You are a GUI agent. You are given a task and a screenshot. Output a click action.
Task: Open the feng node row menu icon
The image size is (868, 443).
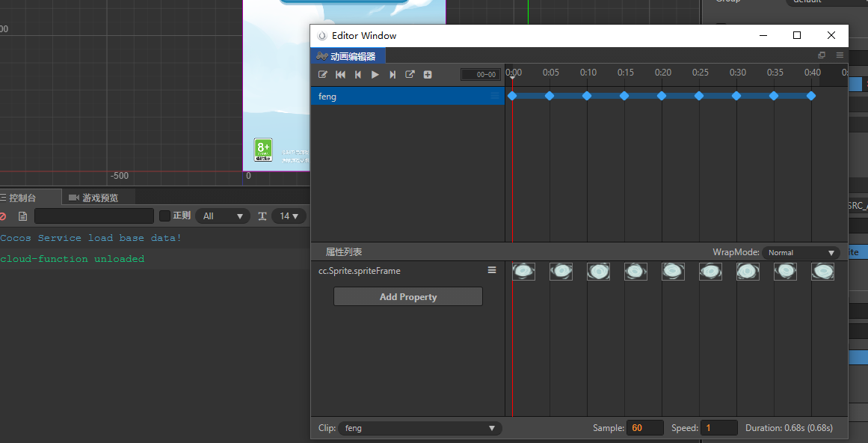click(495, 96)
